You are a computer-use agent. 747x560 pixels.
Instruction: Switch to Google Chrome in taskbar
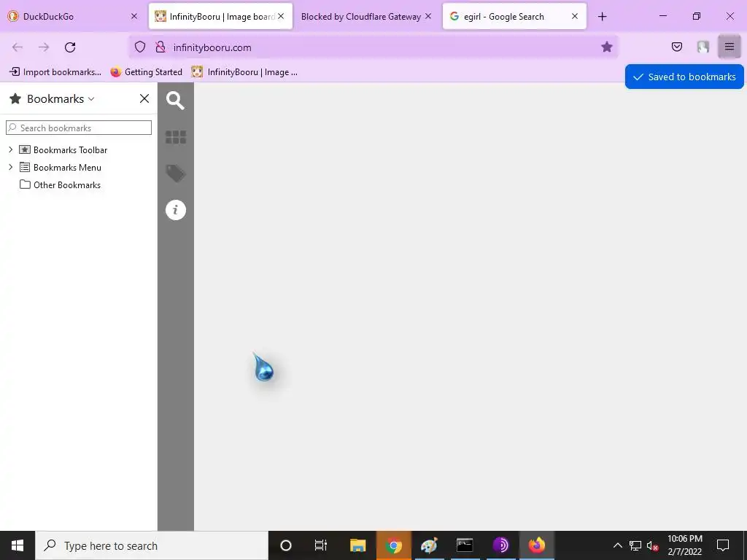(x=393, y=545)
